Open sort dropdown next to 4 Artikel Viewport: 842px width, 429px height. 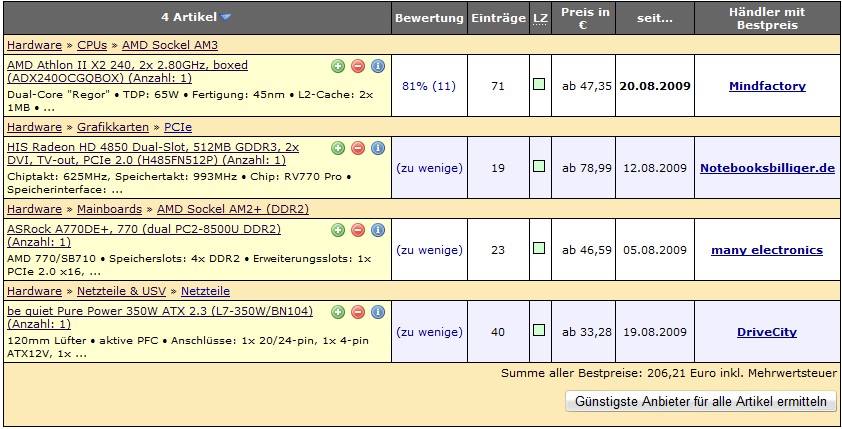tap(226, 17)
